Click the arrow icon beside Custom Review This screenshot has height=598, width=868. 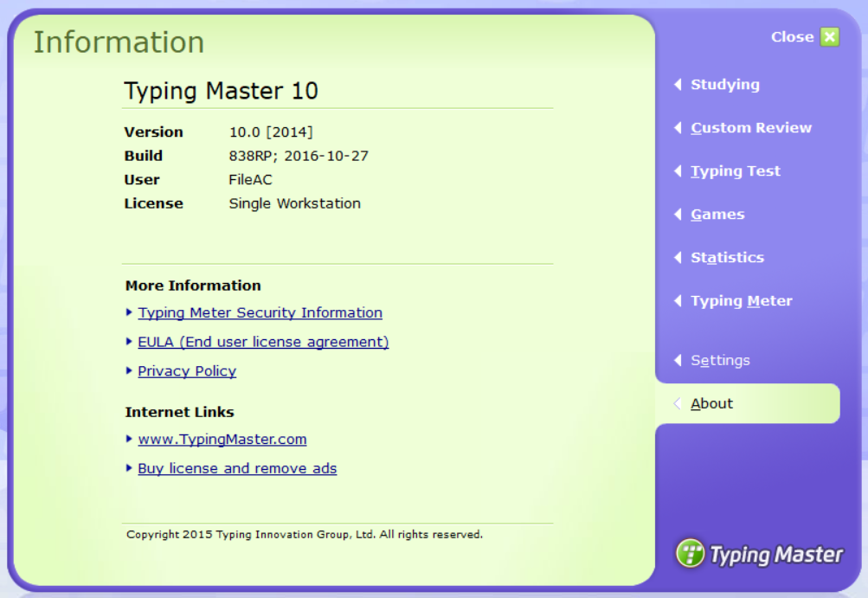pyautogui.click(x=678, y=127)
